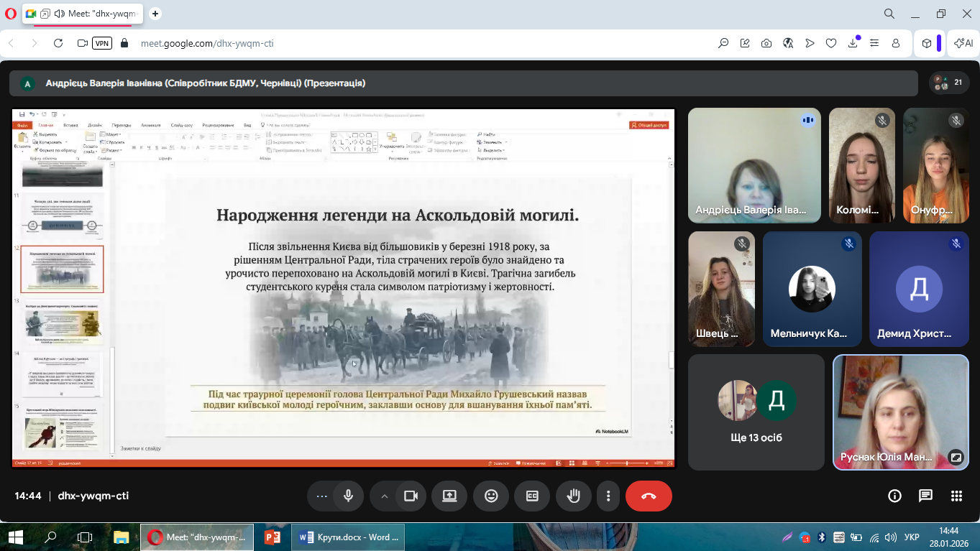This screenshot has height=551, width=980.
Task: Open the in-call chat panel
Action: coord(925,496)
